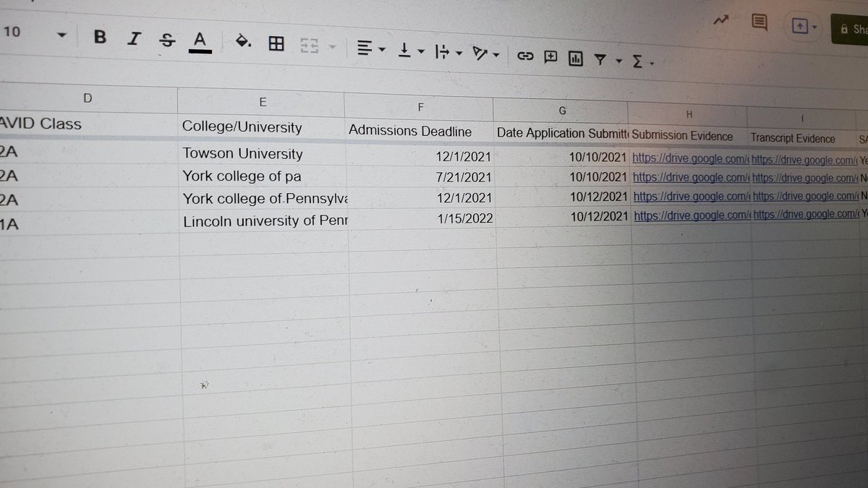Select the Submission Evidence header cell
Screen dimensions: 868x488
689,137
